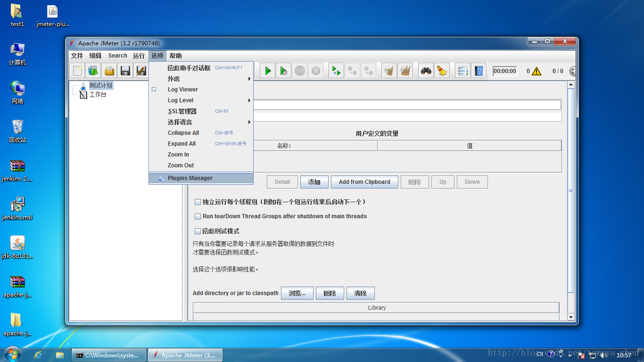Enable the functional test mode checkbox
The height and width of the screenshot is (362, 644).
[198, 231]
